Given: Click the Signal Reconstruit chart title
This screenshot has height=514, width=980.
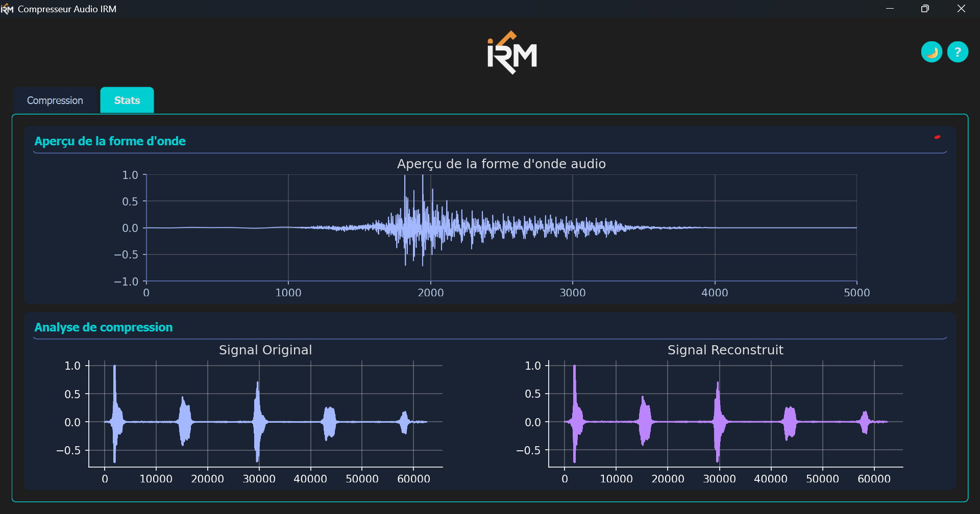Looking at the screenshot, I should click(725, 350).
